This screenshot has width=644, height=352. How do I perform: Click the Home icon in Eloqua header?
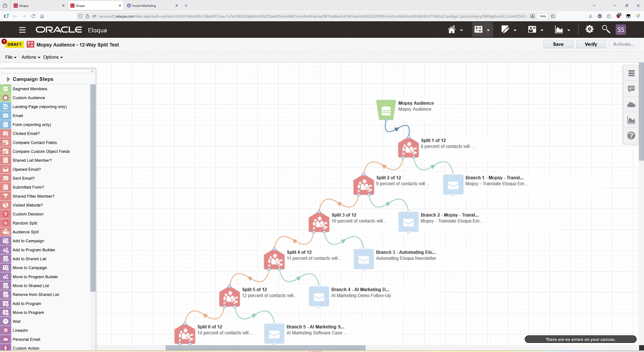click(x=451, y=30)
